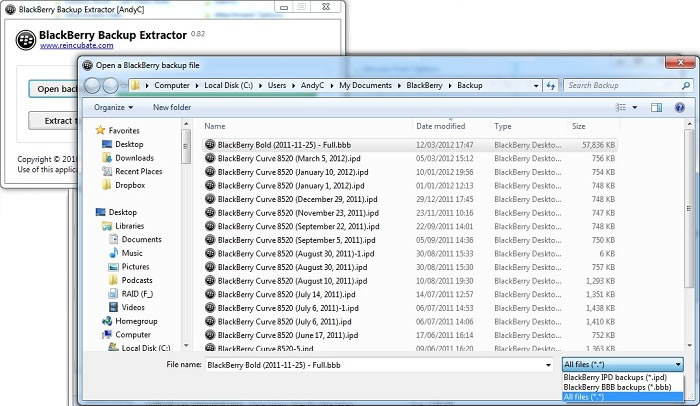Sort files by the Type column
Viewport: 700px width, 406px height.
(503, 126)
